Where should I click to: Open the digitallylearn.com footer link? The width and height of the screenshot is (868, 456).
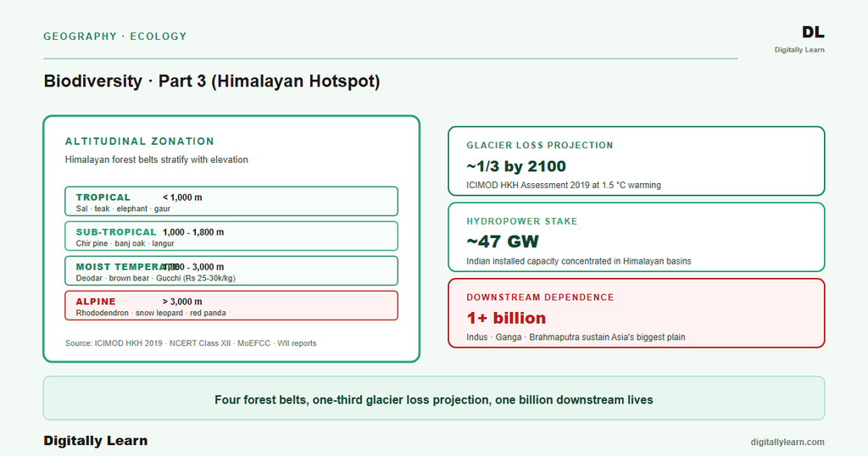pyautogui.click(x=787, y=442)
